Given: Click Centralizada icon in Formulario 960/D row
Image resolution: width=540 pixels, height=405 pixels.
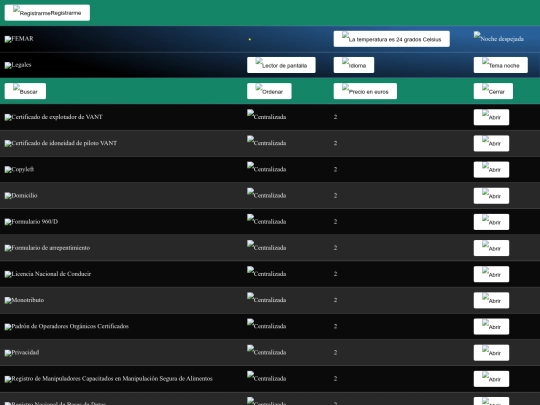Looking at the screenshot, I should [x=267, y=220].
